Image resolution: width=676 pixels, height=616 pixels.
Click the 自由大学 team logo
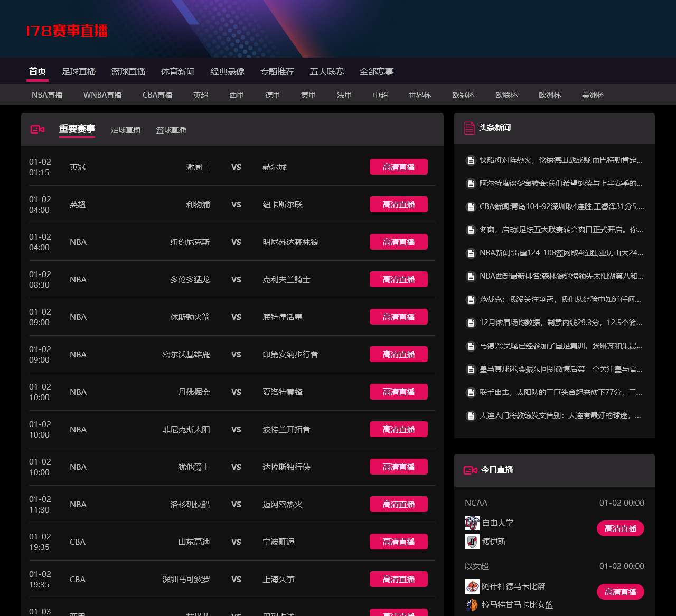(x=472, y=523)
